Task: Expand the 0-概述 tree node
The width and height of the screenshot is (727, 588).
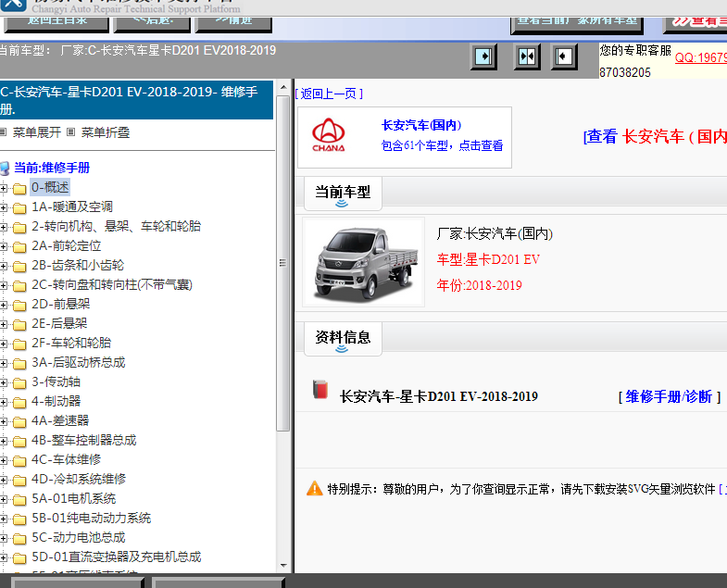Action: pos(4,188)
